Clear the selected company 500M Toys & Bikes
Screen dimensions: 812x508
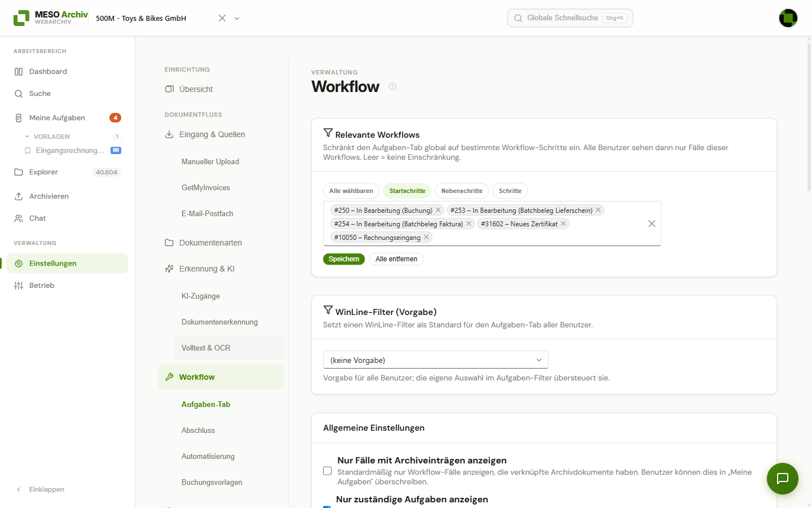coord(222,18)
